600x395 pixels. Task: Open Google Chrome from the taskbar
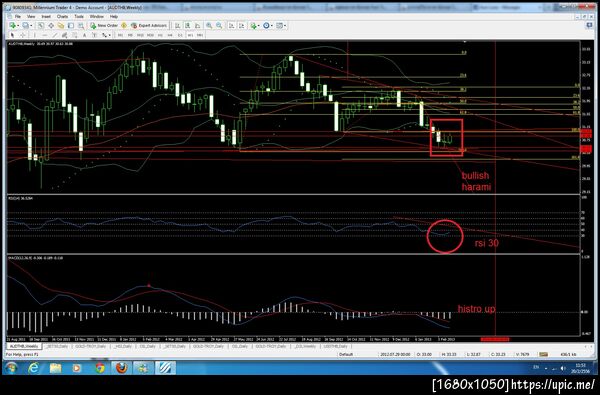(x=100, y=368)
